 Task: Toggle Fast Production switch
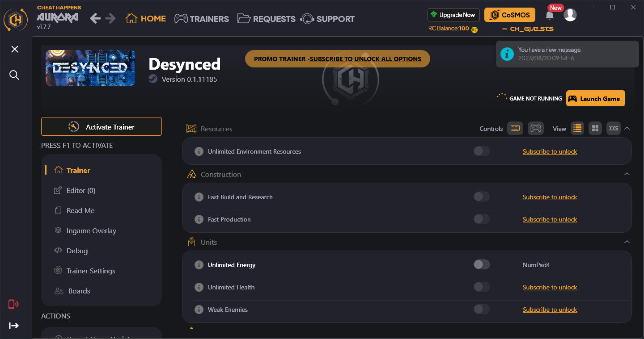(482, 219)
